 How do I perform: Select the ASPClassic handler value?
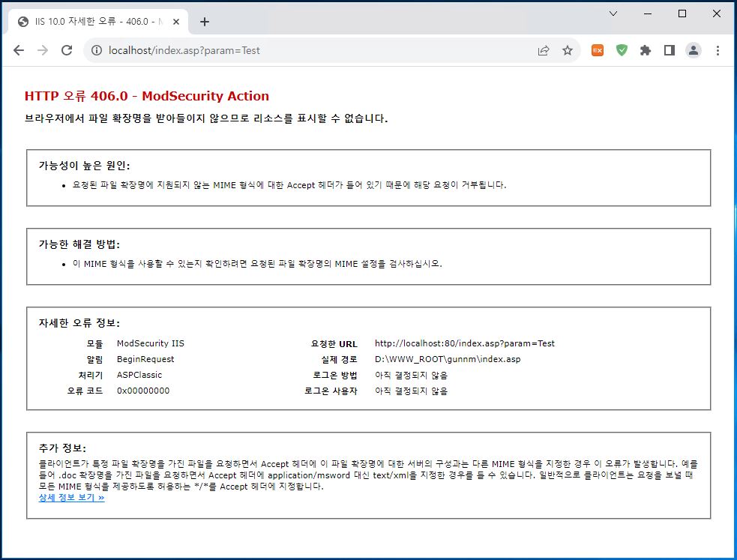coord(139,375)
